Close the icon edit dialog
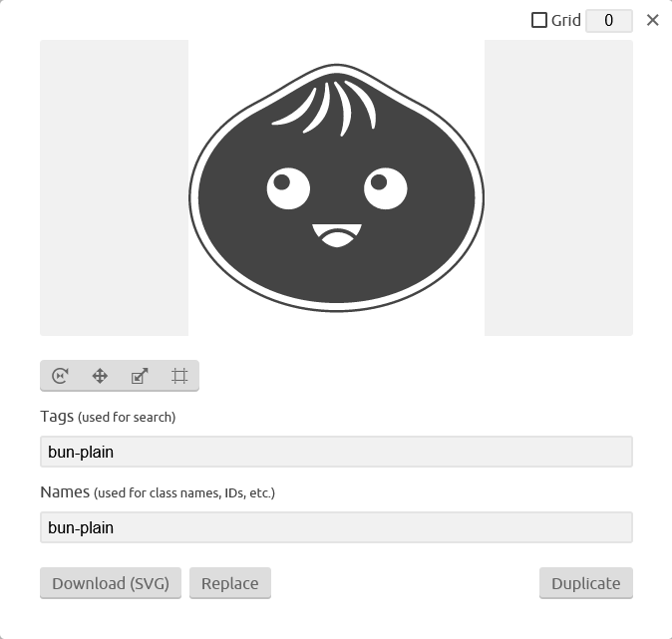Image resolution: width=672 pixels, height=639 pixels. 653,20
